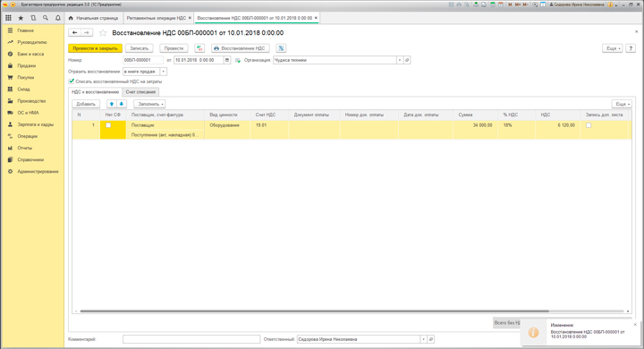Switch to Счет списания tab
This screenshot has width=644, height=349.
140,92
